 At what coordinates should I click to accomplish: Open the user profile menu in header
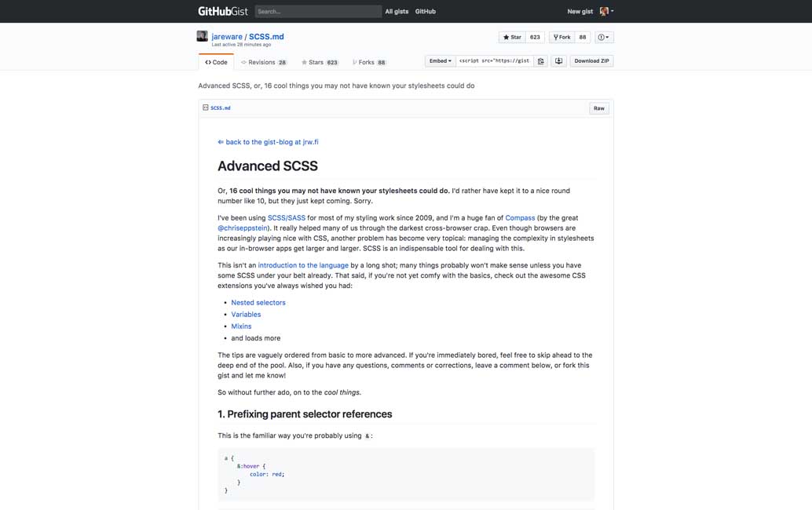coord(606,12)
